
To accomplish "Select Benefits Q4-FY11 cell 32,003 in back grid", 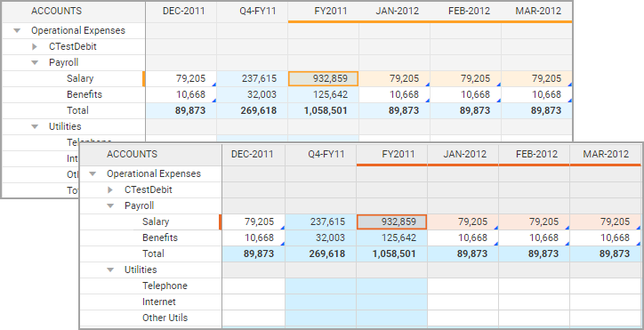I will [253, 94].
